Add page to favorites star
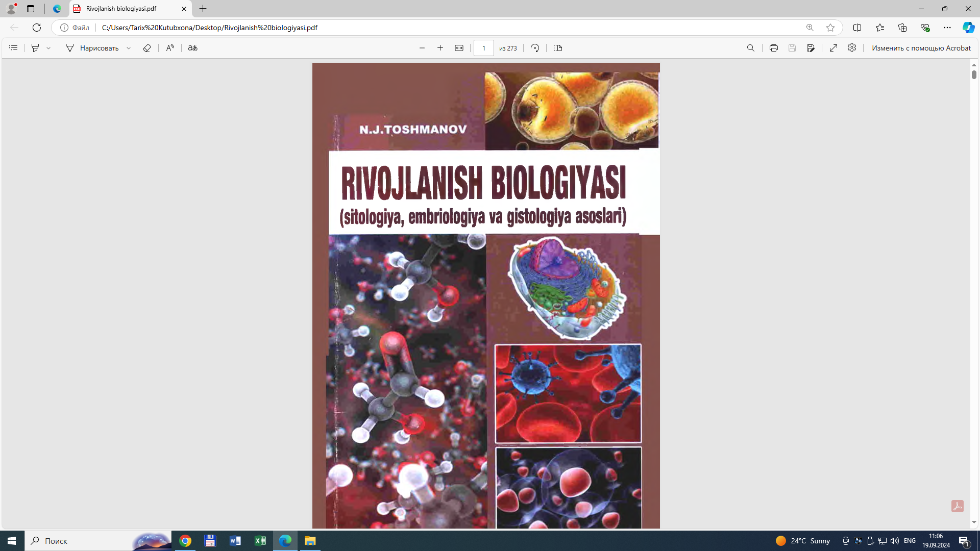Image resolution: width=980 pixels, height=551 pixels. pos(830,28)
